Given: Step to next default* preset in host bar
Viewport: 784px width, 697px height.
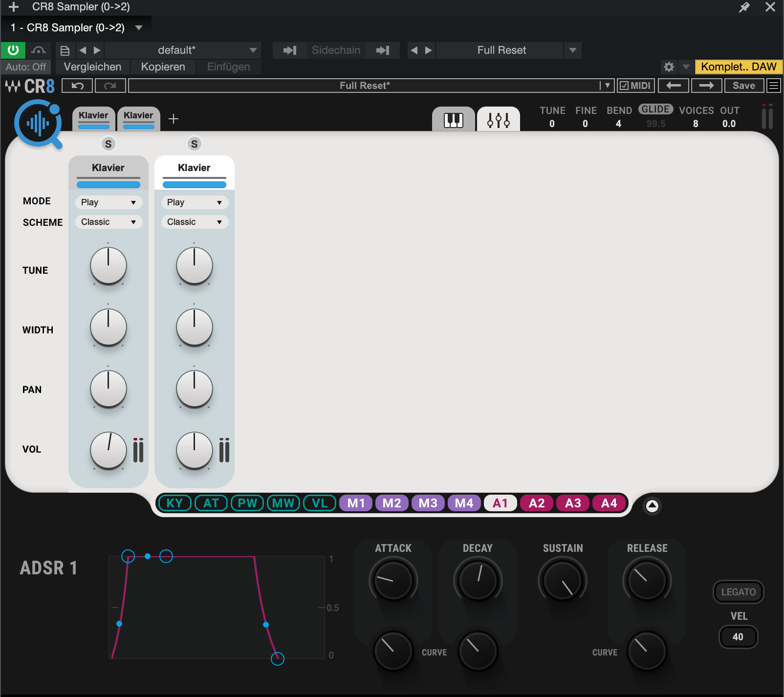Looking at the screenshot, I should point(97,50).
